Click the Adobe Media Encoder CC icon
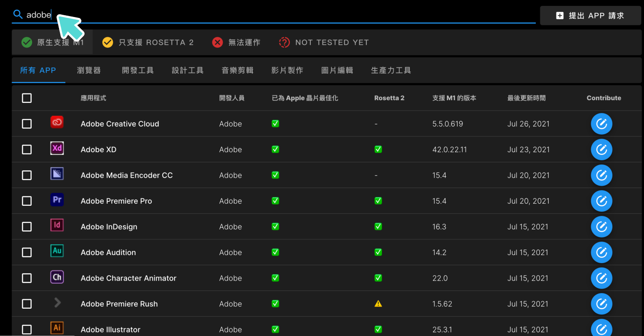 click(x=57, y=174)
